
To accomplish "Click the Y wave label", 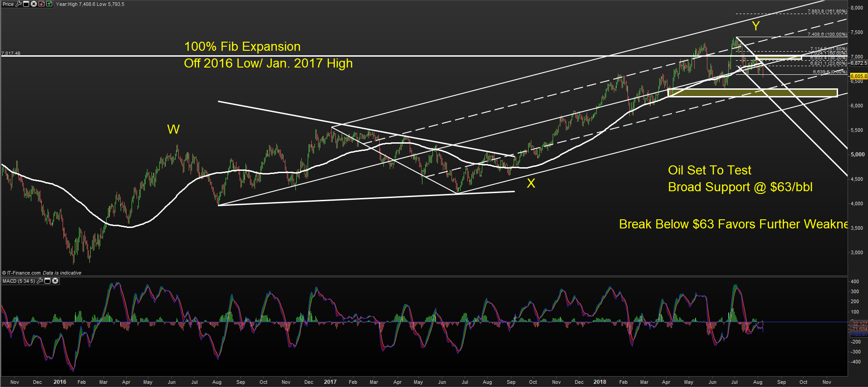I will (x=755, y=26).
